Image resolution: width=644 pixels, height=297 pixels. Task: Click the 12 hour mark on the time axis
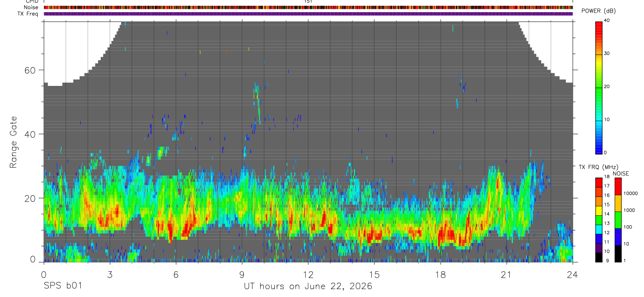tap(308, 274)
